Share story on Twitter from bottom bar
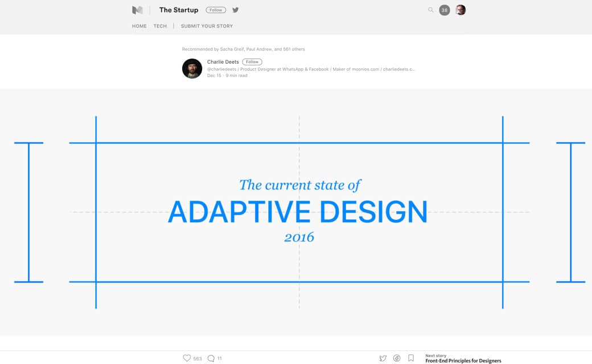 [x=383, y=358]
